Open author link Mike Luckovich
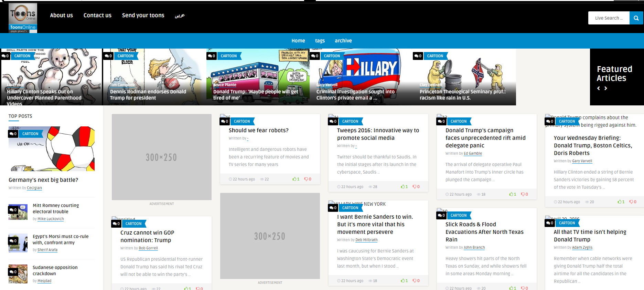 (51, 219)
